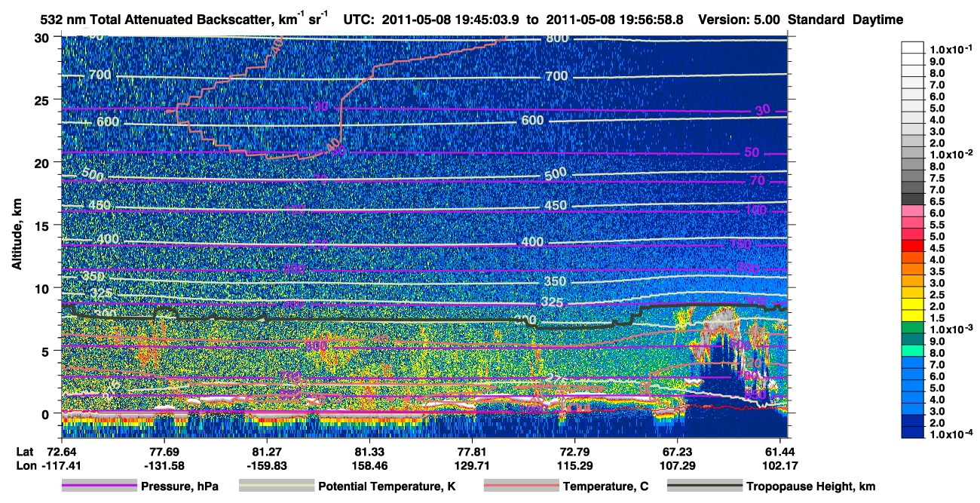Click the 'Pressure, hPa' legend text

[x=179, y=486]
